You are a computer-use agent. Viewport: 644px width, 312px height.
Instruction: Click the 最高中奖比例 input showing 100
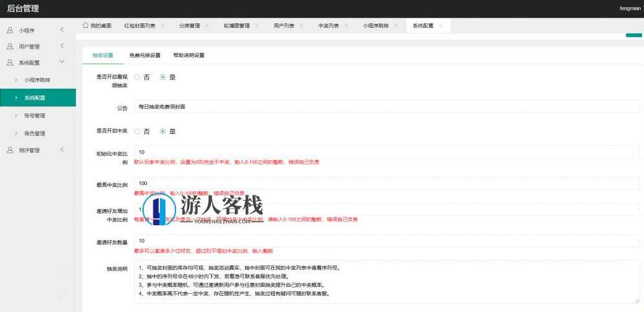[387, 183]
